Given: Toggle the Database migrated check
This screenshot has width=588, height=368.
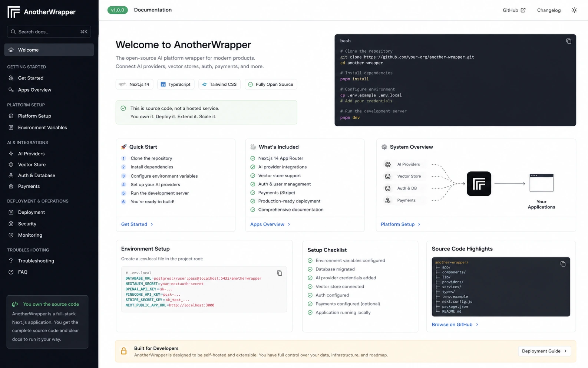Looking at the screenshot, I should pos(310,269).
